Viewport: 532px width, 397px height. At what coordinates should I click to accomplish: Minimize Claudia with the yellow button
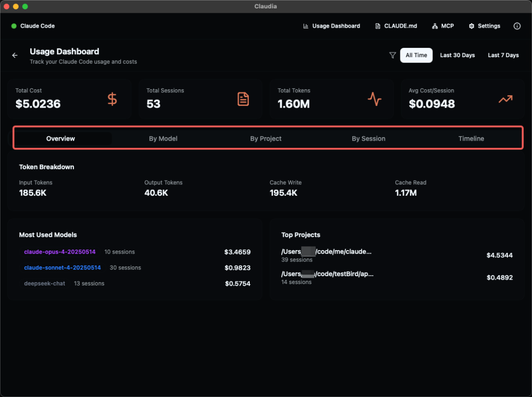(16, 6)
